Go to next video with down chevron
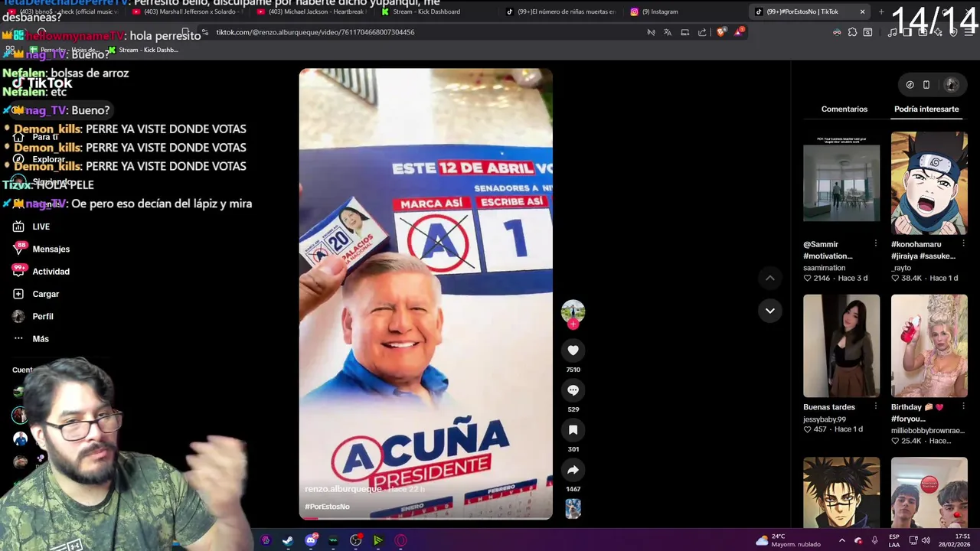The image size is (980, 551). [x=770, y=310]
